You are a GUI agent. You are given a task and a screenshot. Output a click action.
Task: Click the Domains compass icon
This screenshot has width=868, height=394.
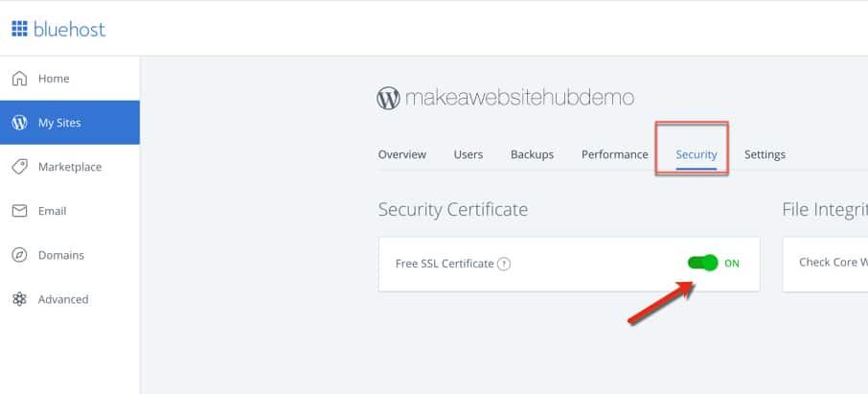tap(19, 255)
